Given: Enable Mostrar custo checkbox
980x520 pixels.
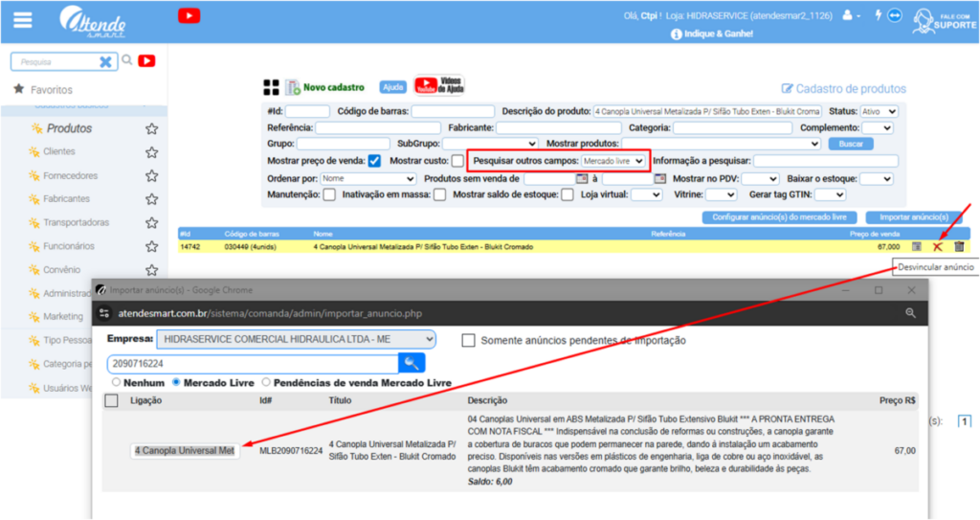Looking at the screenshot, I should (x=458, y=161).
